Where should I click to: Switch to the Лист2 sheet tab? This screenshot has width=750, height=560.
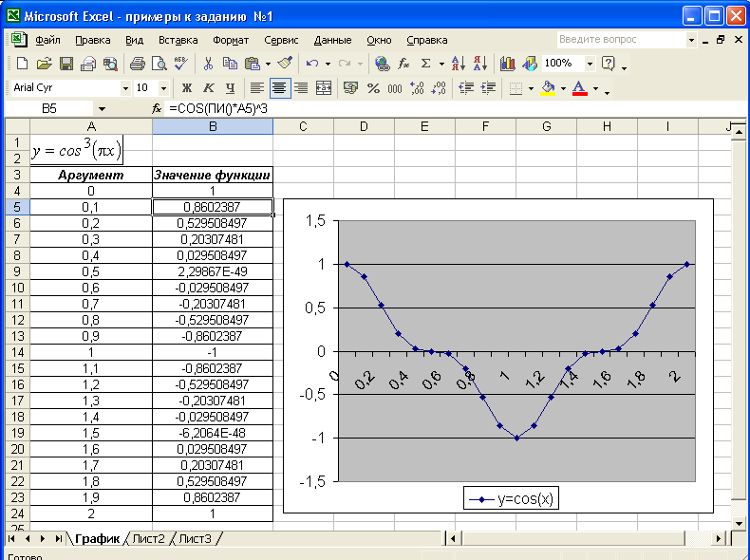(149, 538)
